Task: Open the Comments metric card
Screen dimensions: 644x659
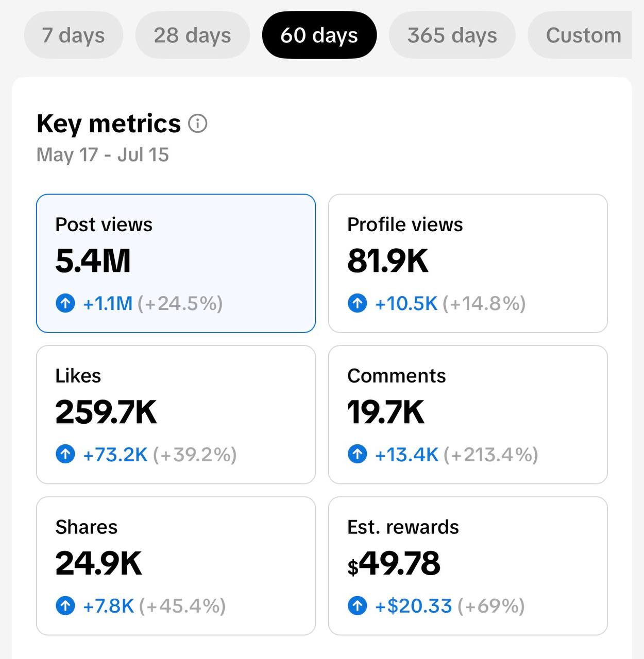Action: [x=468, y=414]
